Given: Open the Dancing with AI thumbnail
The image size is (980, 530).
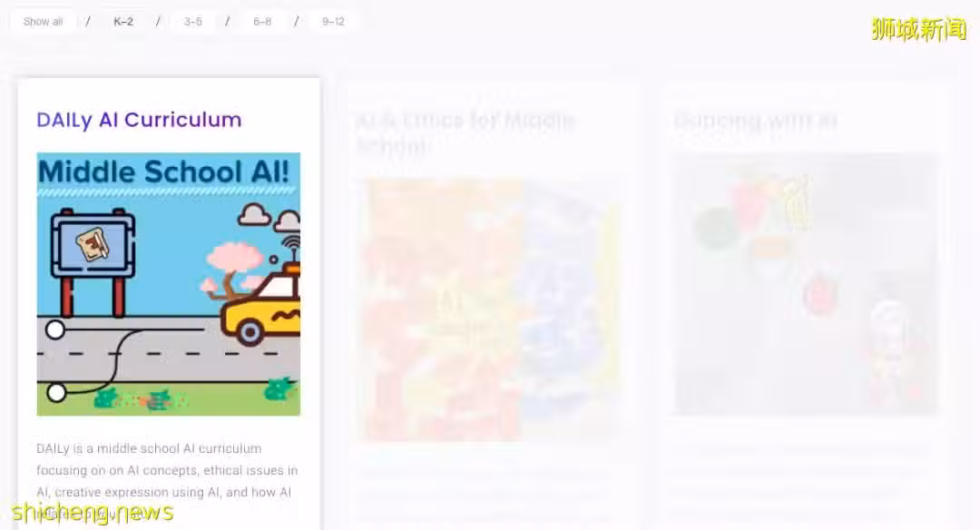Looking at the screenshot, I should pos(806,284).
